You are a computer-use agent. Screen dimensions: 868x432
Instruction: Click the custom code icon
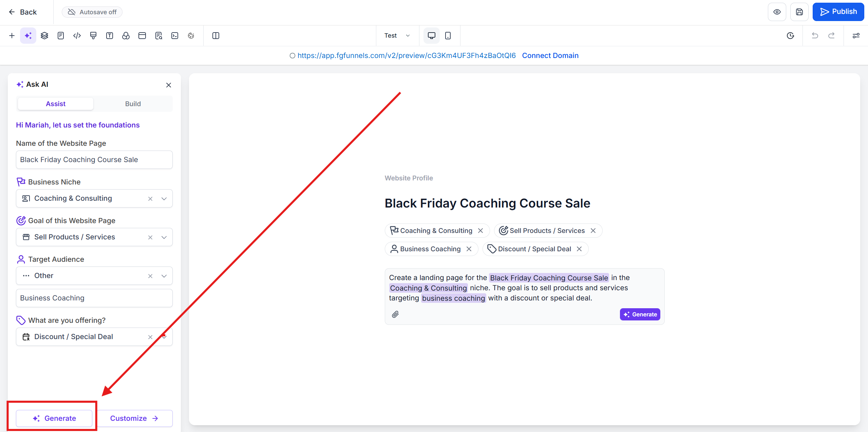click(77, 36)
